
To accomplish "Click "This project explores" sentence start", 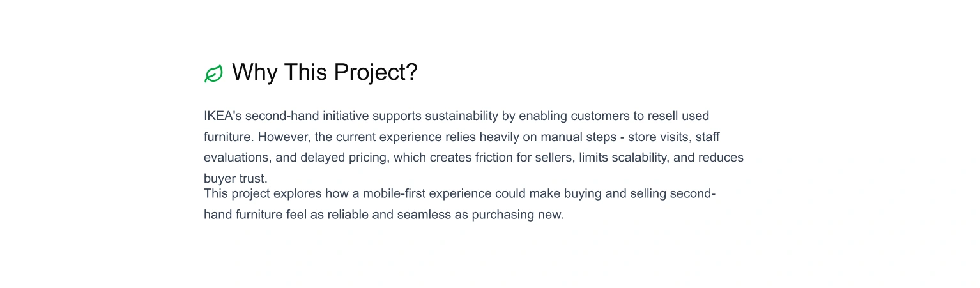I will tap(263, 193).
